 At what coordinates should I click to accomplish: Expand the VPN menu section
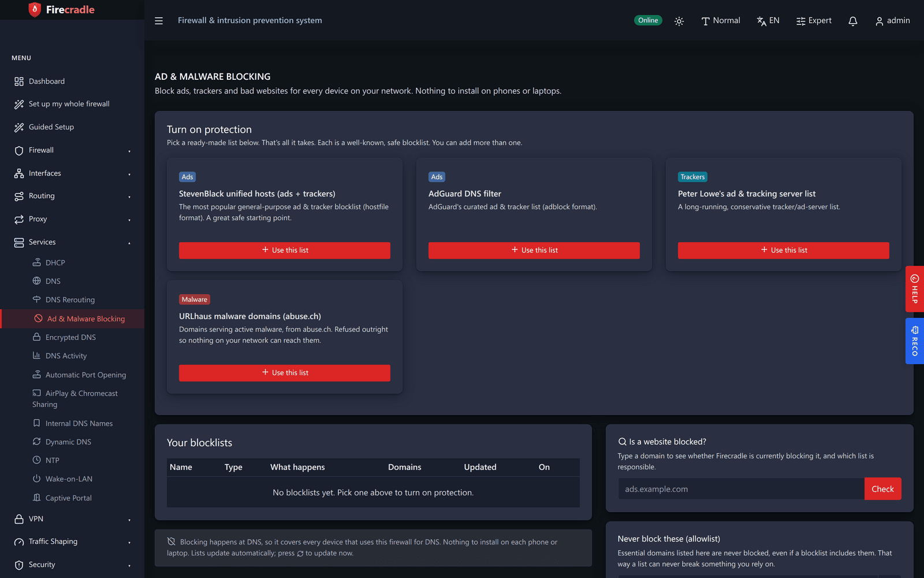(x=72, y=519)
